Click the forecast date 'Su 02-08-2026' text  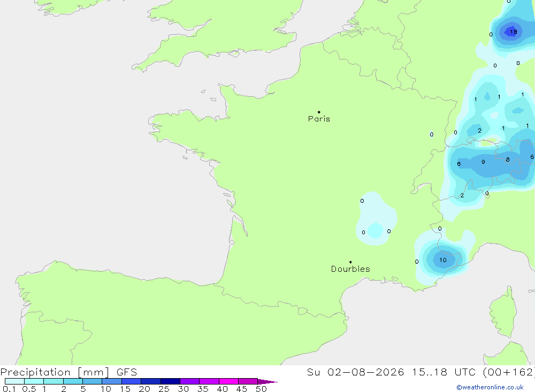pyautogui.click(x=355, y=372)
